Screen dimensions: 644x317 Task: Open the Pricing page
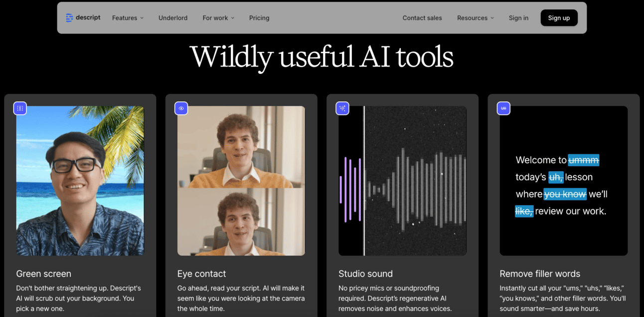[x=259, y=18]
